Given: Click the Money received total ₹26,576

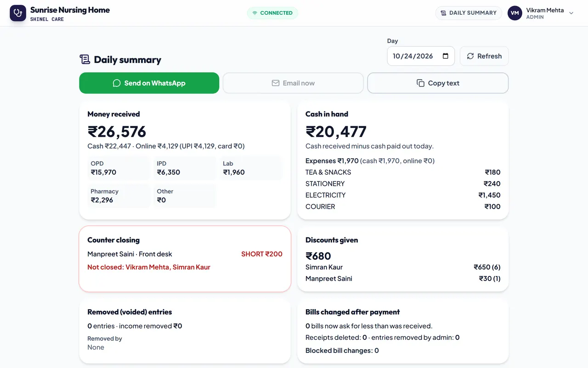Looking at the screenshot, I should point(117,132).
